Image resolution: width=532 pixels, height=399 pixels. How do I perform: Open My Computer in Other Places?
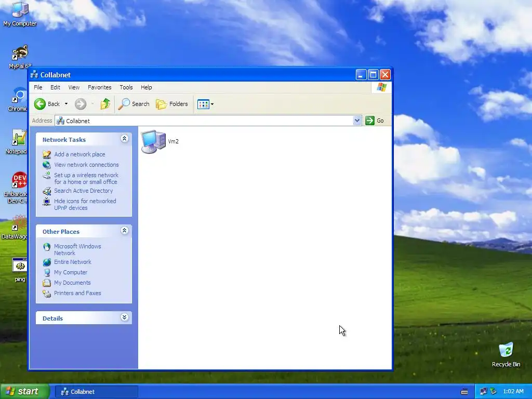[71, 272]
